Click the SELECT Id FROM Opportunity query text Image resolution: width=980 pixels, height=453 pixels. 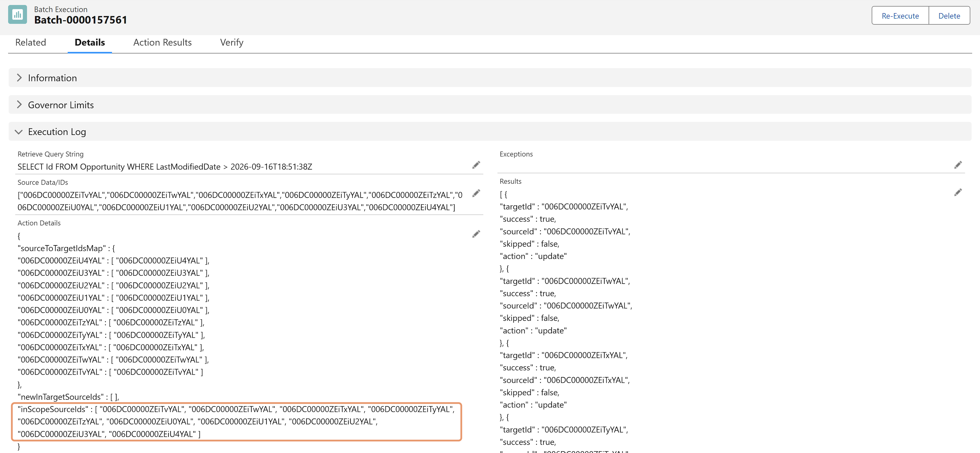point(165,167)
